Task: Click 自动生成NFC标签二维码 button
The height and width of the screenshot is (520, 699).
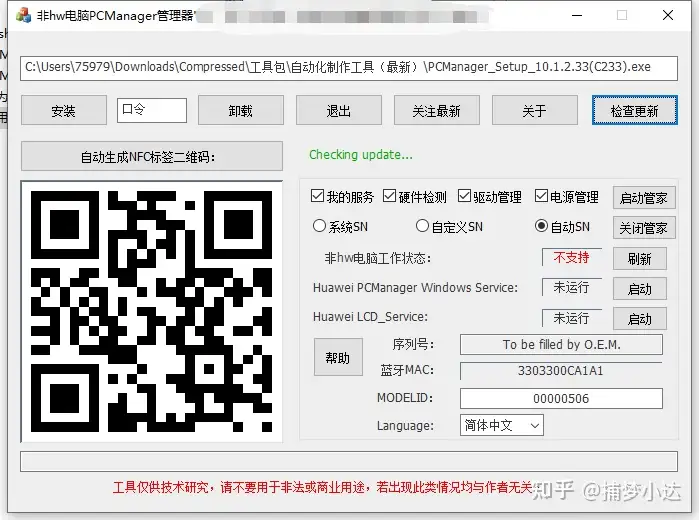Action: (152, 157)
